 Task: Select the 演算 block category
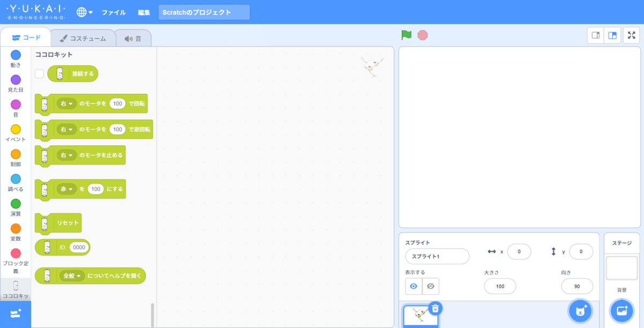tap(16, 208)
